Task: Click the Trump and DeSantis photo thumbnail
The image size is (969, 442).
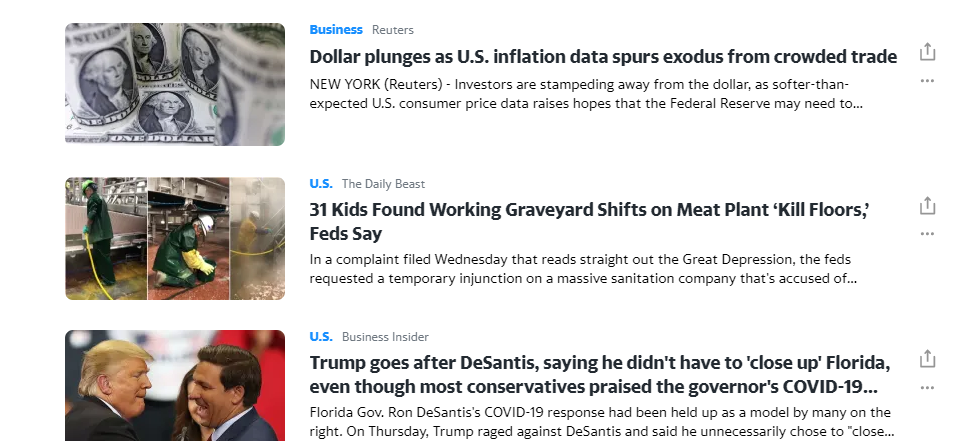Action: (x=175, y=386)
